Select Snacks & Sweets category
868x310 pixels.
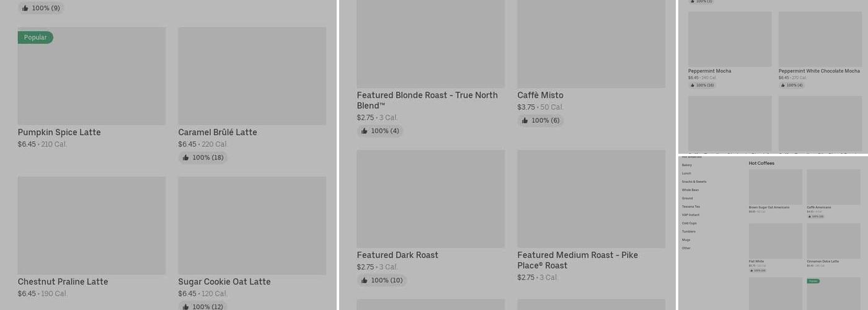point(694,182)
